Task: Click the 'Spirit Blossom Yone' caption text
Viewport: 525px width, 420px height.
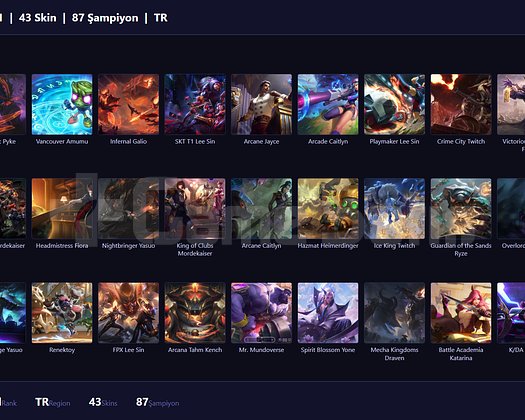Action: pos(328,350)
